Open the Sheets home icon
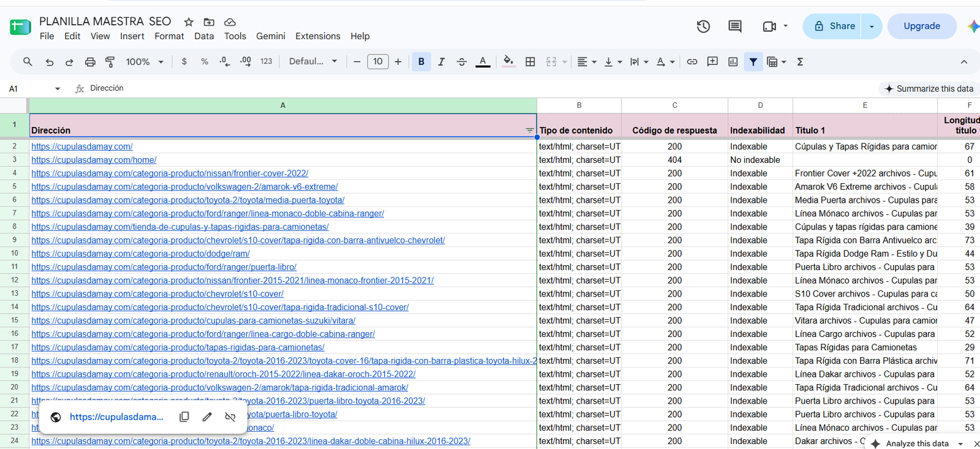 point(20,27)
